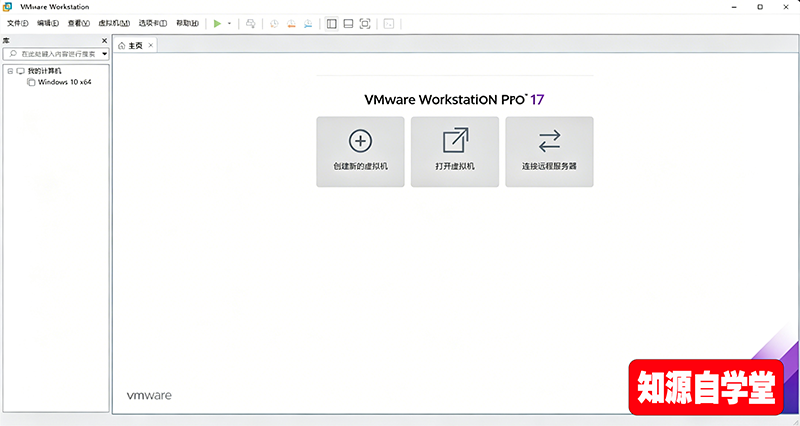Screen dimensions: 800x426
Task: Open the snapshot manager icon
Action: coord(307,23)
